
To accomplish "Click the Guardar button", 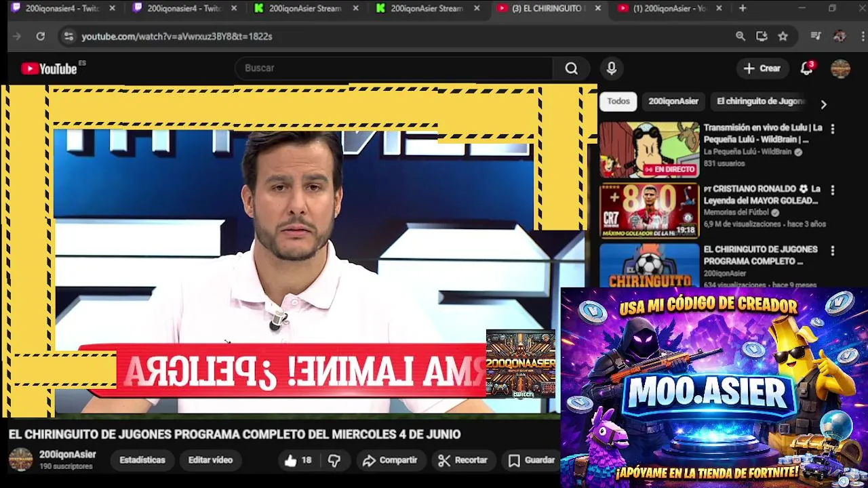I will point(532,460).
